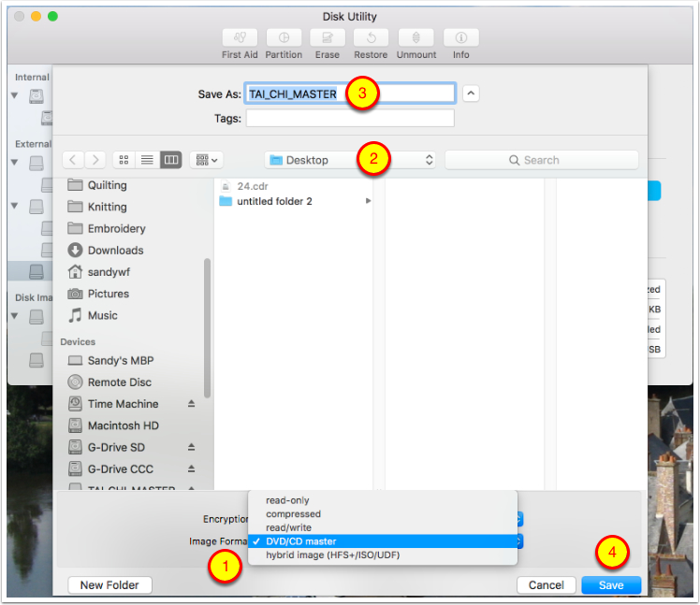
Task: Click the green zoom window button
Action: click(x=52, y=17)
